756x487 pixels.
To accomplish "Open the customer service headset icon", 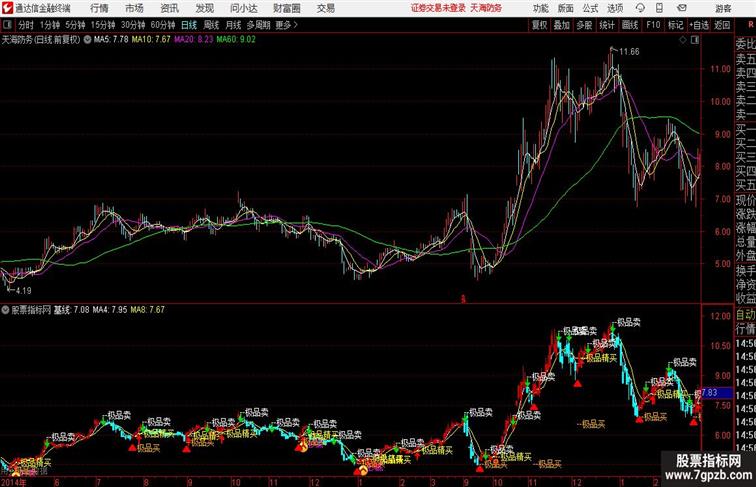I will (640, 8).
